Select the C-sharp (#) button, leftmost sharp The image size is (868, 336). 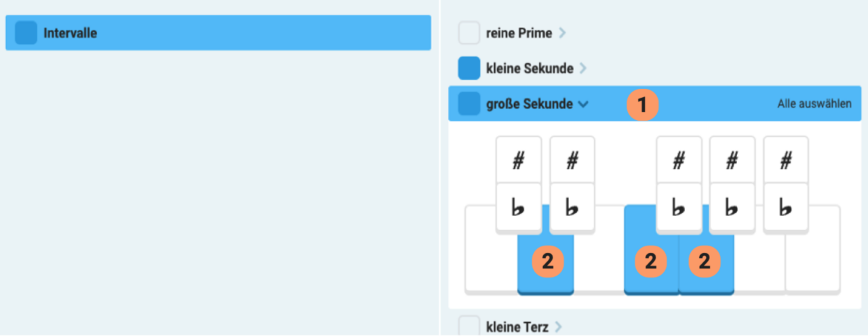pos(519,160)
